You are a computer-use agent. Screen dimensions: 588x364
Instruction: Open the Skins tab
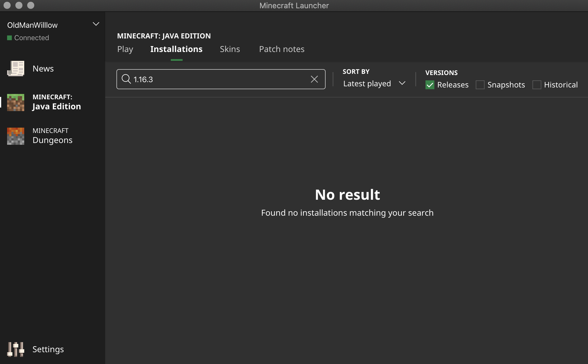click(x=230, y=49)
